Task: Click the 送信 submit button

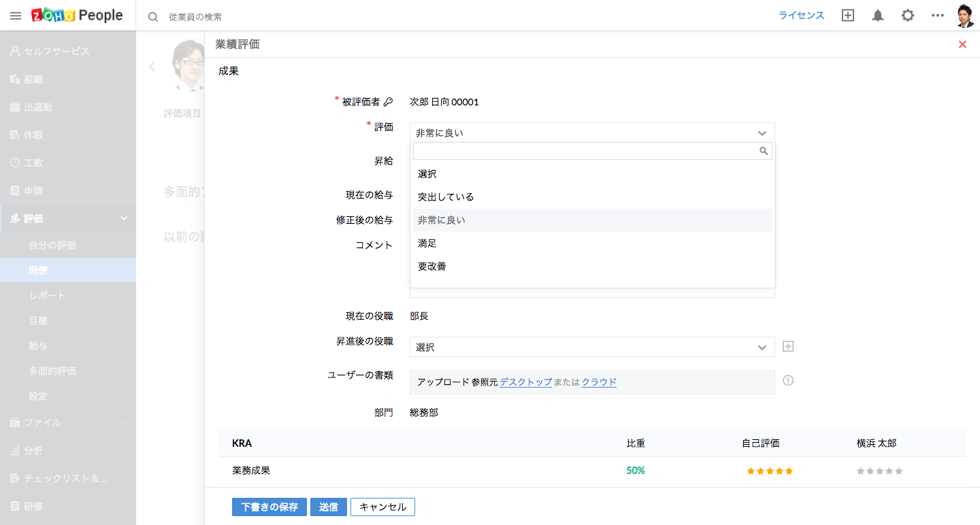Action: 329,507
